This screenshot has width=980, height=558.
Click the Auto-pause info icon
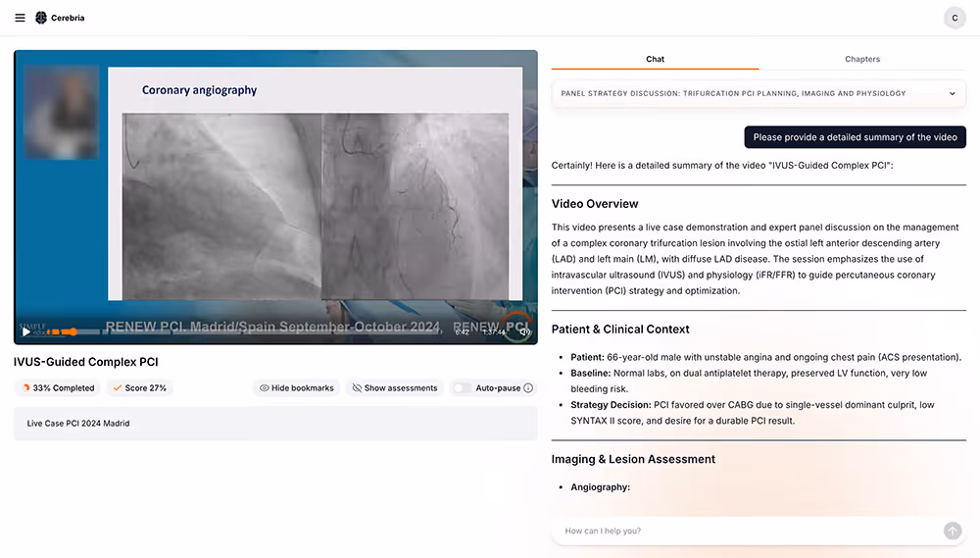[528, 387]
